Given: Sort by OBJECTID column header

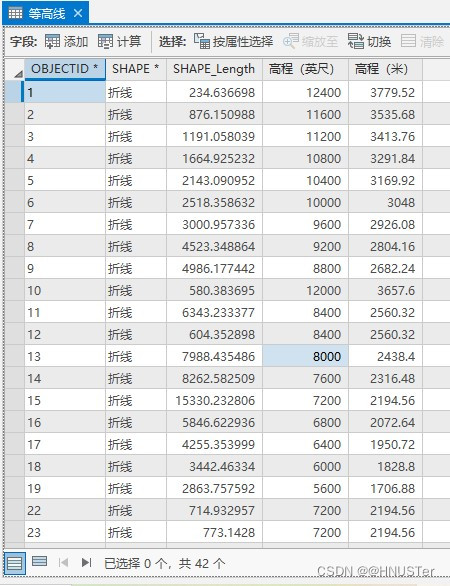Looking at the screenshot, I should click(65, 69).
